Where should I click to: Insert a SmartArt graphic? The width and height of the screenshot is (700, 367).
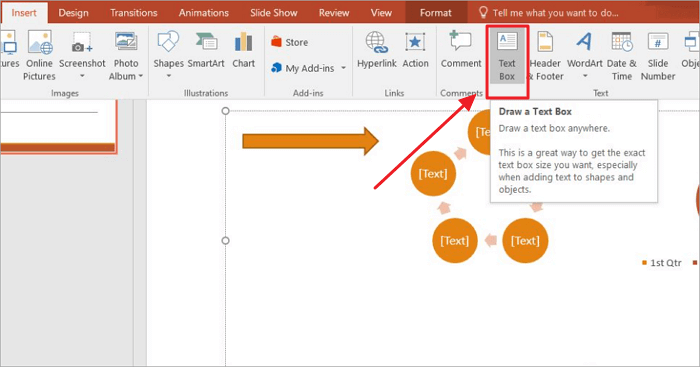click(x=206, y=50)
